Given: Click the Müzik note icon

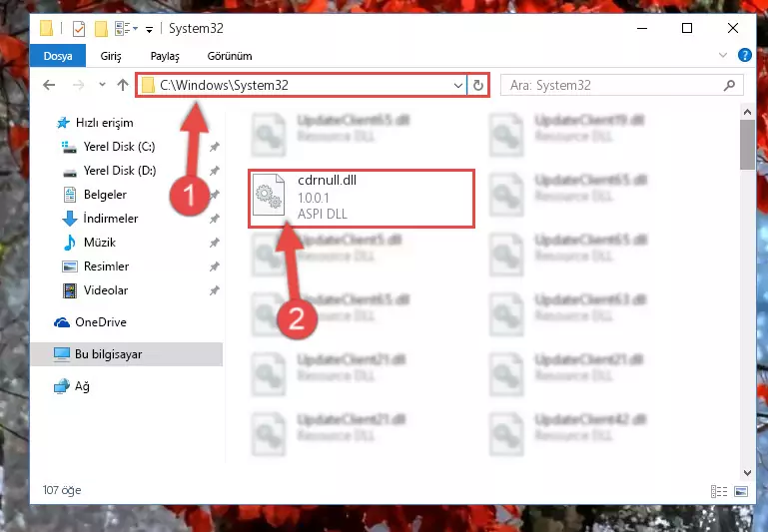Looking at the screenshot, I should pyautogui.click(x=70, y=243).
